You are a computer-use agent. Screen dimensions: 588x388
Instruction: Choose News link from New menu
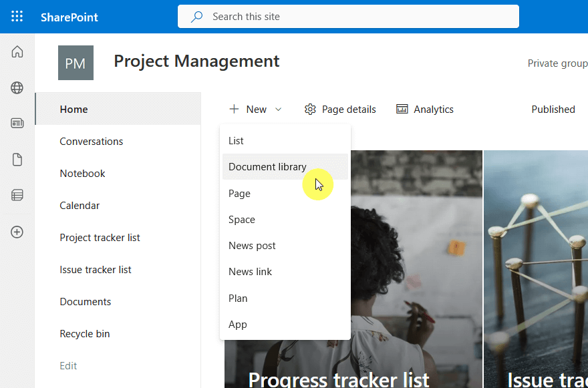point(285,271)
